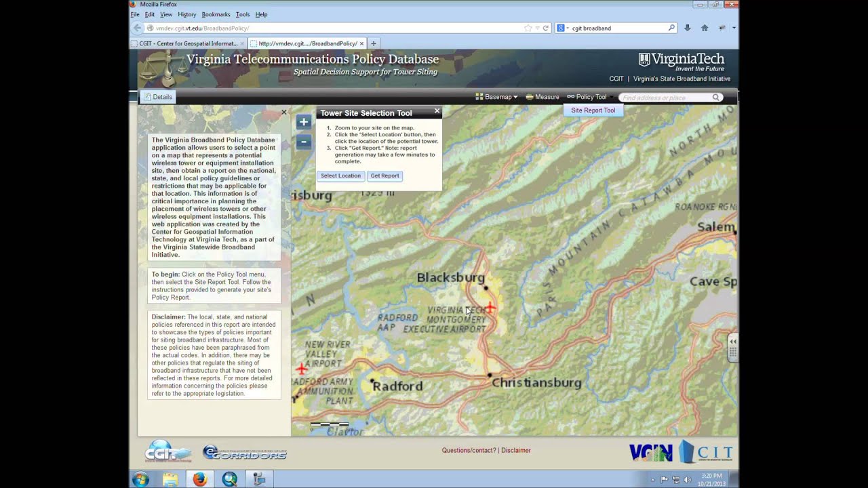Viewport: 868px width, 488px height.
Task: Click the Get Report button
Action: click(x=384, y=176)
